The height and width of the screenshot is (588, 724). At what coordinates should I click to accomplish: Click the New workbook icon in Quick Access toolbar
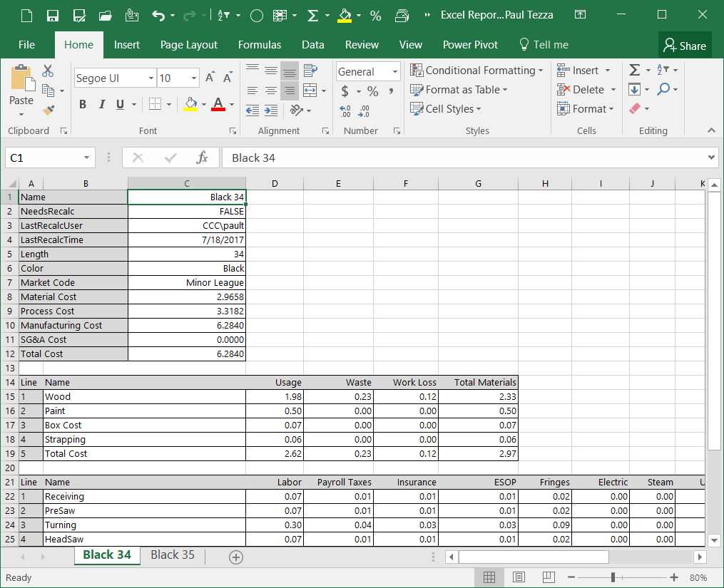(x=27, y=16)
